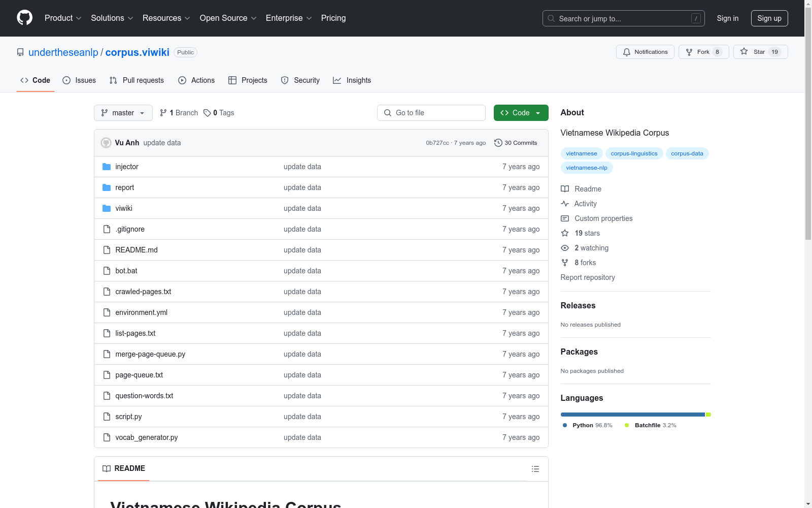Select the Code tab
Screen dimensions: 812x508
click(36, 80)
